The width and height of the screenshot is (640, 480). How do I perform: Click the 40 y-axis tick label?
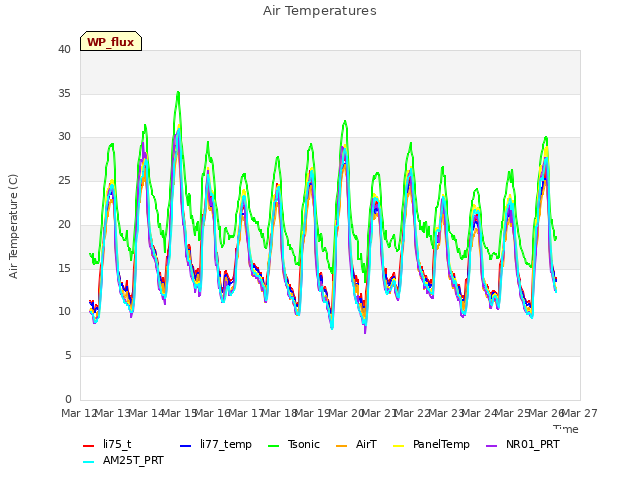pyautogui.click(x=64, y=49)
